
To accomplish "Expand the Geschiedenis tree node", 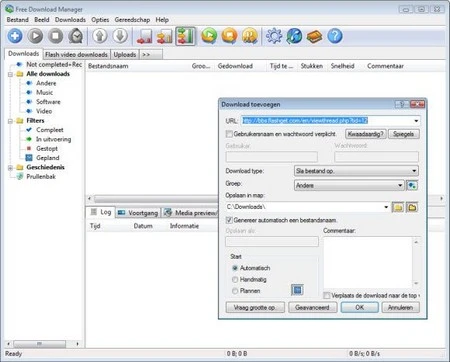I will 10,167.
